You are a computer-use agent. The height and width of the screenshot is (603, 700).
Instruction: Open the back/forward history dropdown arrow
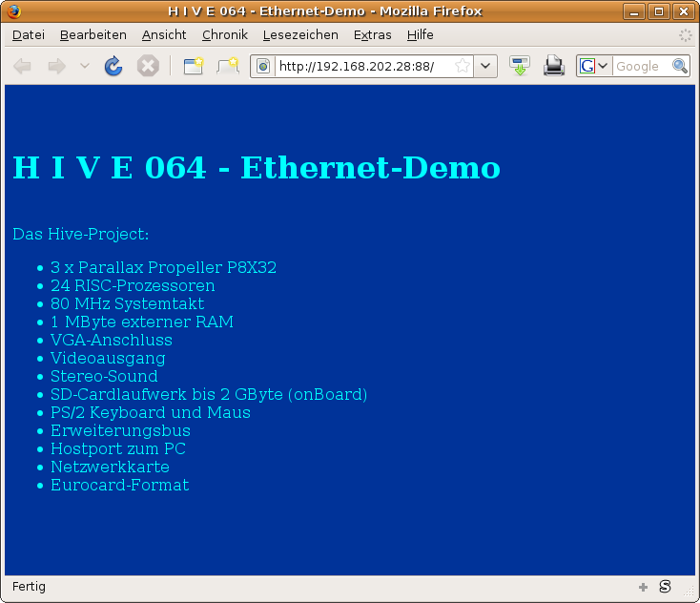coord(84,66)
